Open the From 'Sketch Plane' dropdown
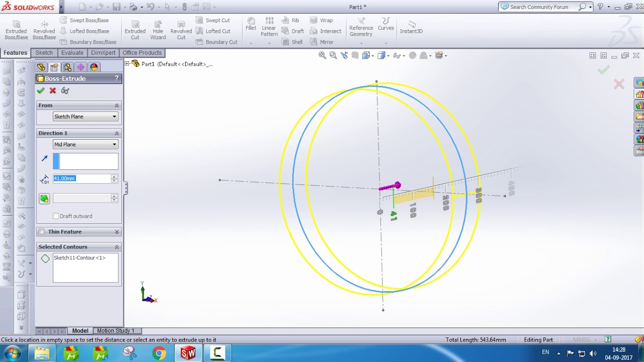644x362 pixels. (86, 117)
